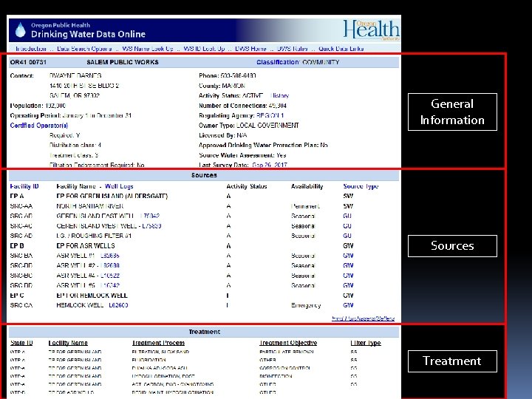Click the Oregon Health Authority logo

pyautogui.click(x=371, y=30)
